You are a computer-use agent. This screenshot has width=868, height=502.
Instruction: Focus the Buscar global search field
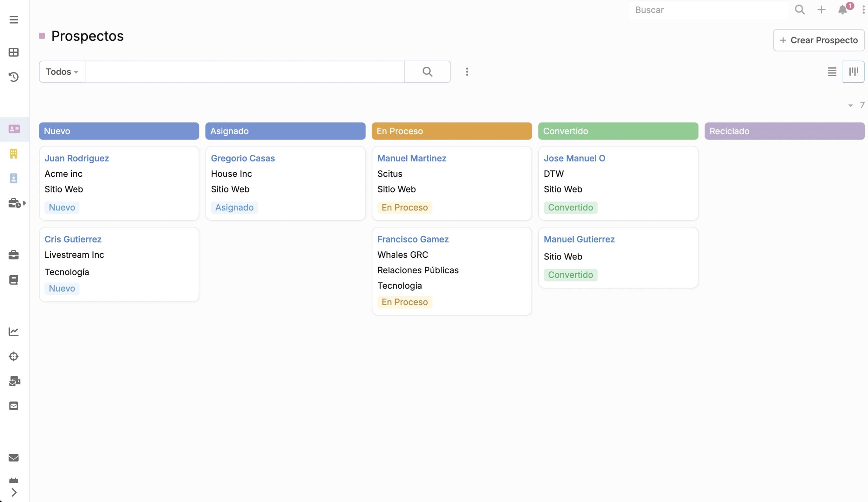[710, 9]
